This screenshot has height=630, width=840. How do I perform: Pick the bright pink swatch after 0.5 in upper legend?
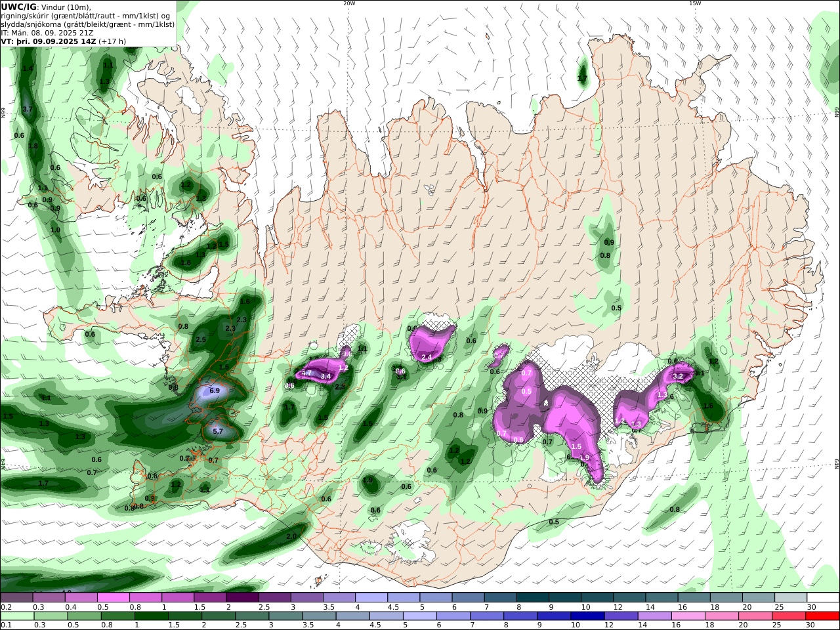(113, 598)
